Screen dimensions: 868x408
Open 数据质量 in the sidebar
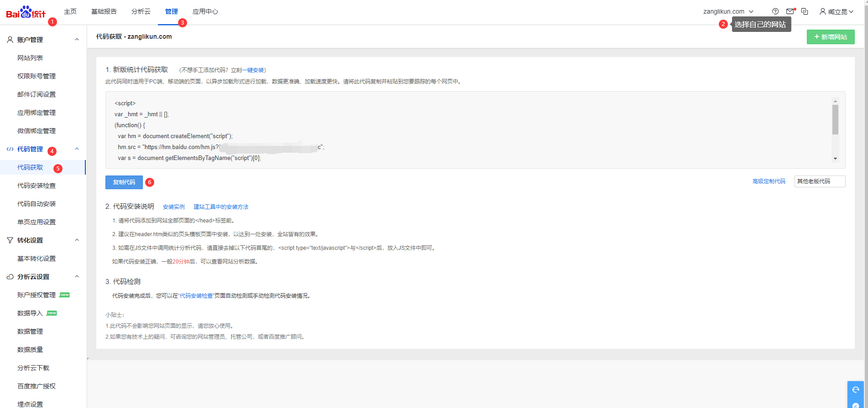click(x=30, y=350)
